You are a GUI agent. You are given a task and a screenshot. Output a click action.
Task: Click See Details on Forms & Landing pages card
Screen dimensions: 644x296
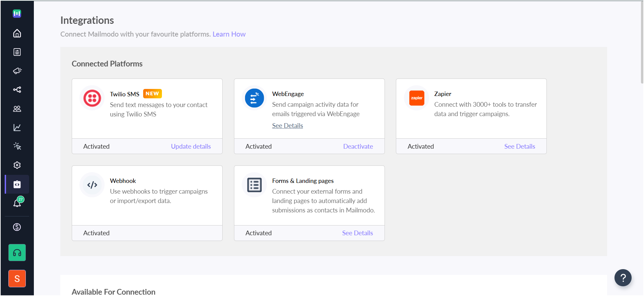(357, 233)
